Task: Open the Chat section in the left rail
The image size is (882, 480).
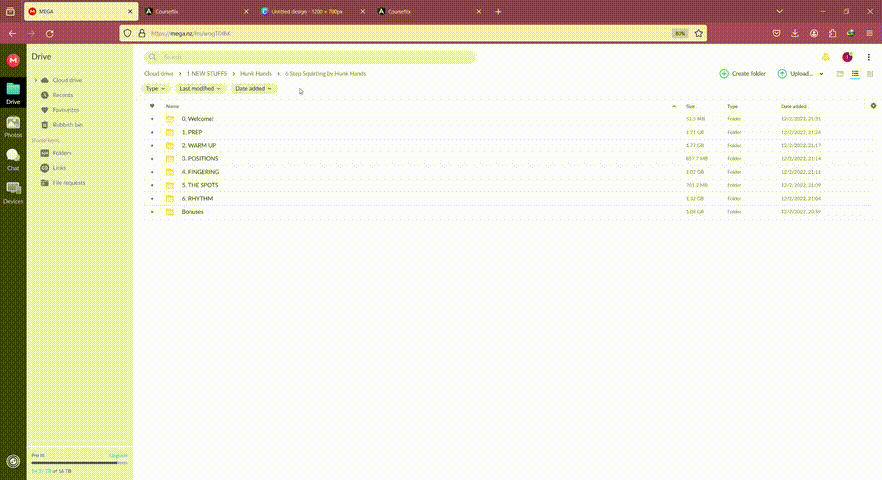Action: tap(13, 159)
